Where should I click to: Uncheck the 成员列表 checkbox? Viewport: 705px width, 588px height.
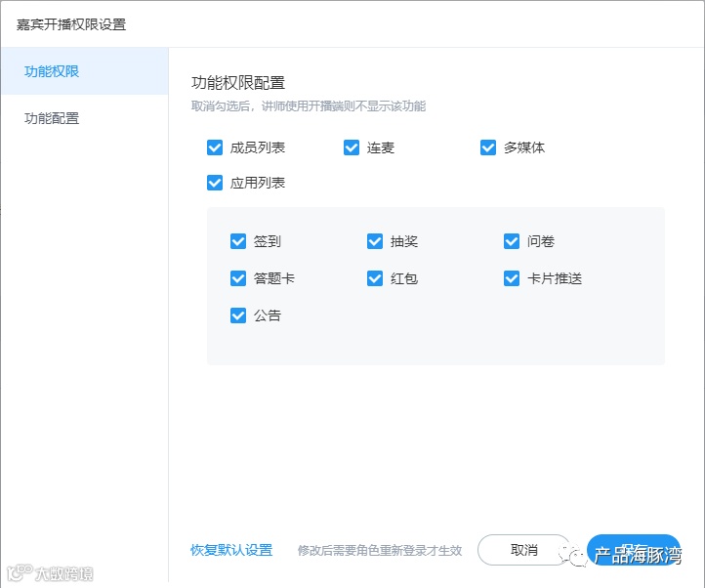(x=215, y=147)
